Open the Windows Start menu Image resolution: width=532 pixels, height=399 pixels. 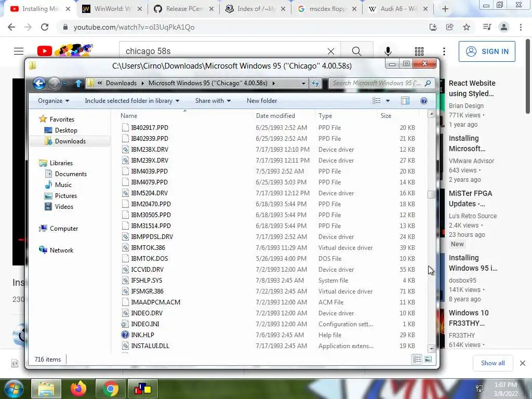pos(13,389)
